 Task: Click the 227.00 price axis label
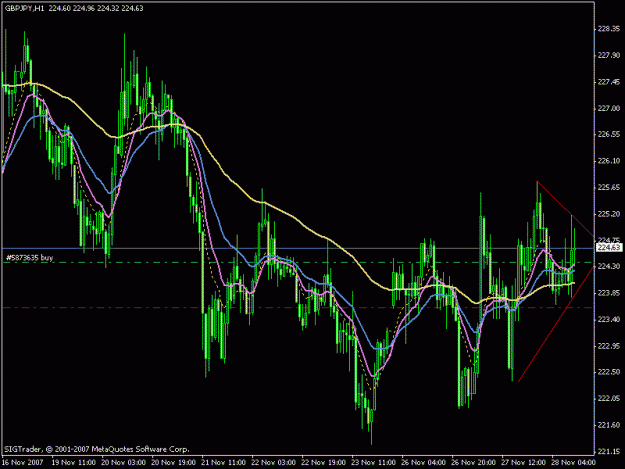click(x=609, y=108)
